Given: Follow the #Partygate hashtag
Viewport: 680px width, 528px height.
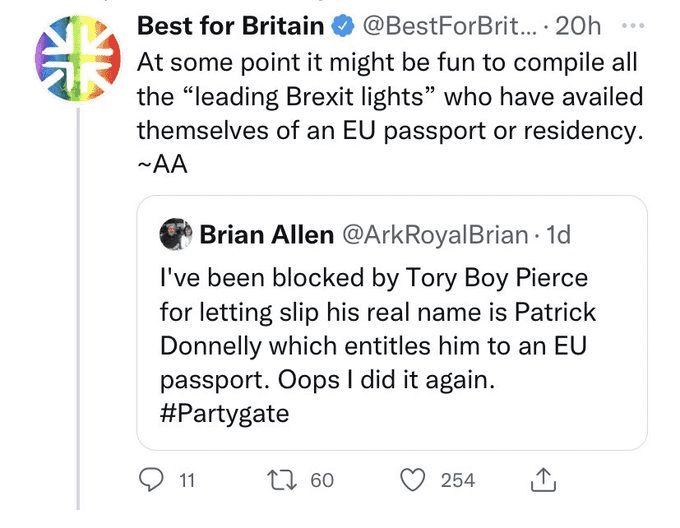Looking at the screenshot, I should pos(224,413).
